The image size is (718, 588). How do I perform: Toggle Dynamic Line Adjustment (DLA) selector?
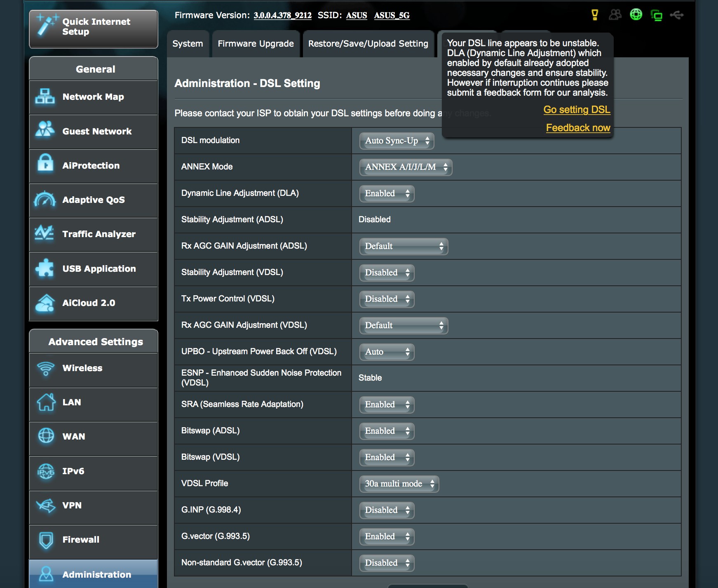click(387, 194)
